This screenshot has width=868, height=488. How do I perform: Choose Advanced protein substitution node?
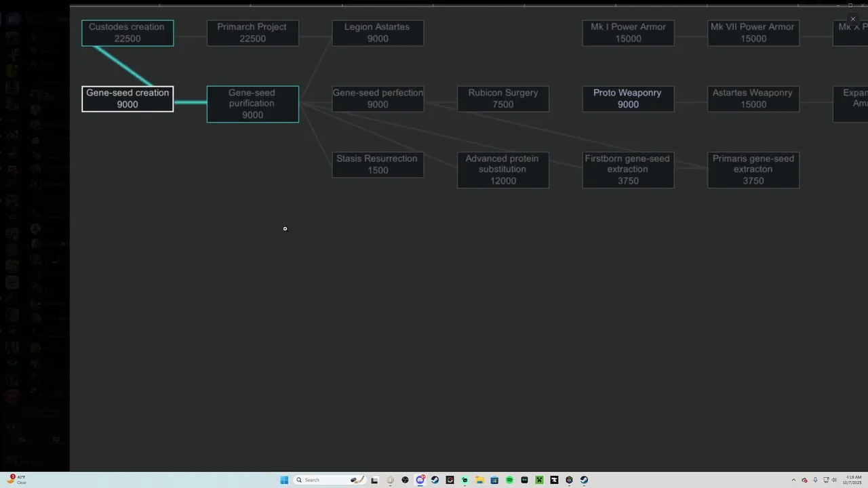(503, 170)
